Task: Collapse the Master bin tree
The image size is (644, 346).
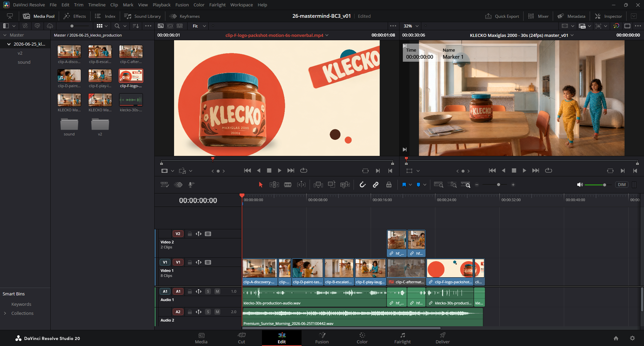Action: [x=5, y=35]
